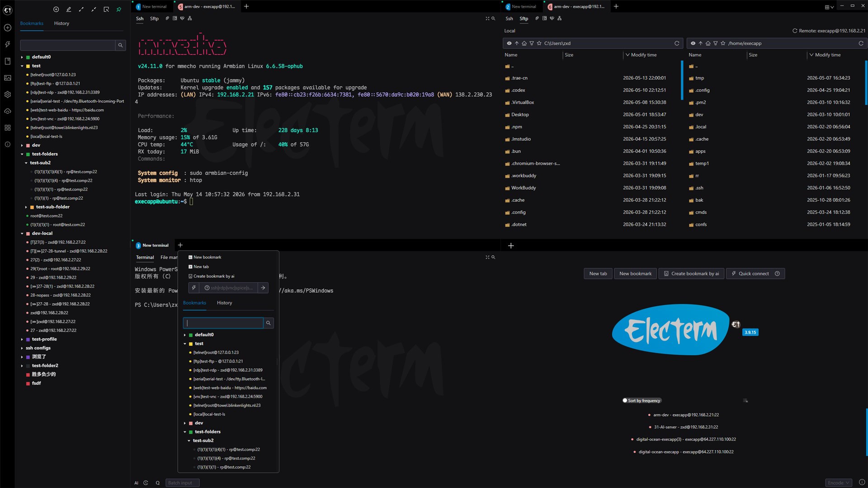The width and height of the screenshot is (868, 488).
Task: Add new tab plus in bottom-right empty pane
Action: [x=511, y=246]
